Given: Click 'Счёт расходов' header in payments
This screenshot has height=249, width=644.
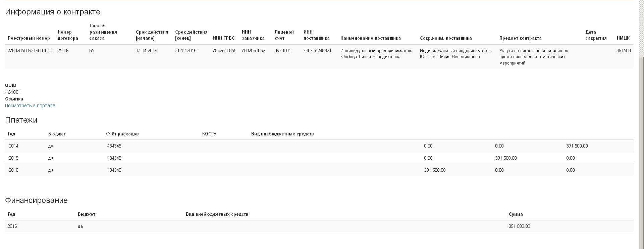Looking at the screenshot, I should tap(122, 134).
